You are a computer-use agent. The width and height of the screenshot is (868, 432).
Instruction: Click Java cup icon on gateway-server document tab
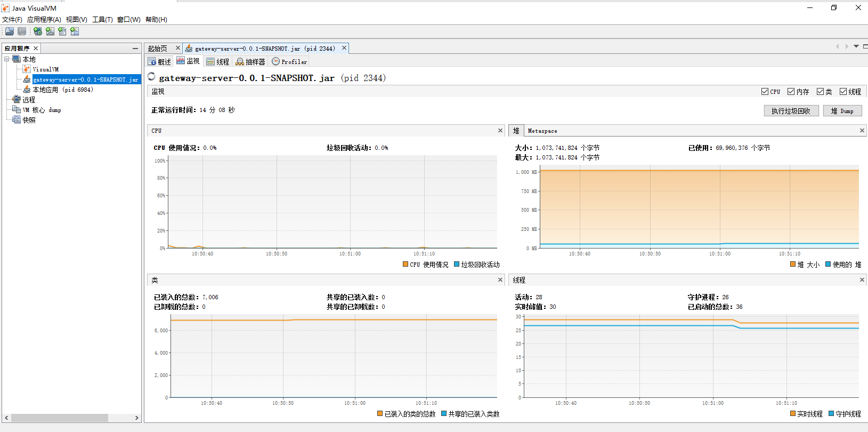coord(189,48)
